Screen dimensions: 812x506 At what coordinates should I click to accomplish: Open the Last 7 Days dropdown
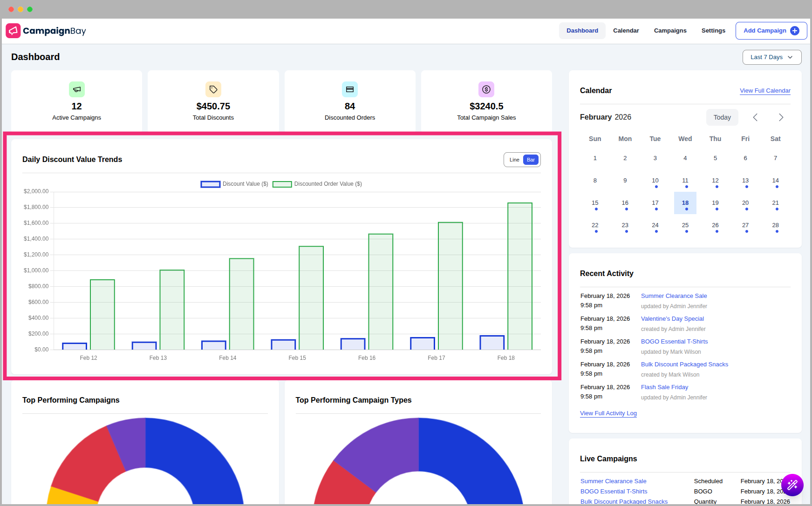(771, 57)
